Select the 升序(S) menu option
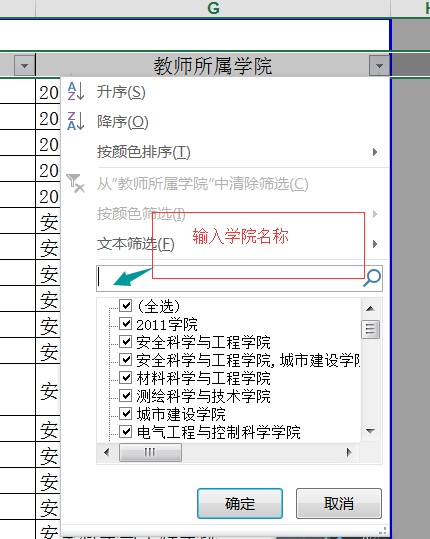The image size is (430, 539). (121, 92)
